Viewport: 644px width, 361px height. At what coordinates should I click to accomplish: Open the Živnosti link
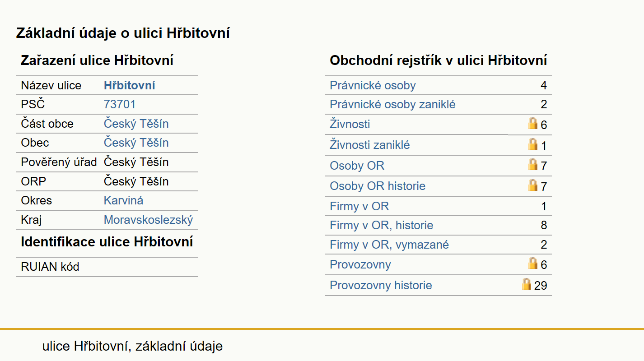coord(350,124)
